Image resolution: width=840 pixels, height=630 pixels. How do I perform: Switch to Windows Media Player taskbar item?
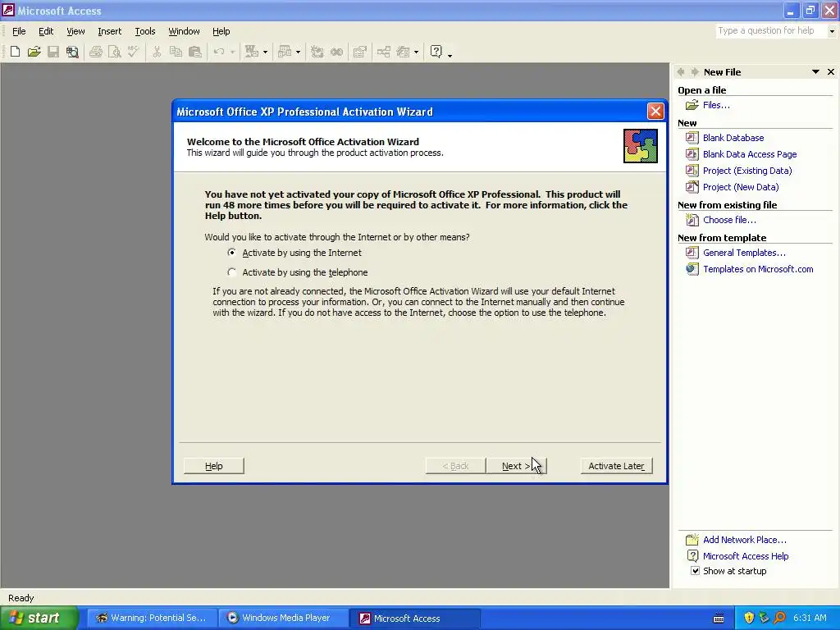click(x=284, y=618)
